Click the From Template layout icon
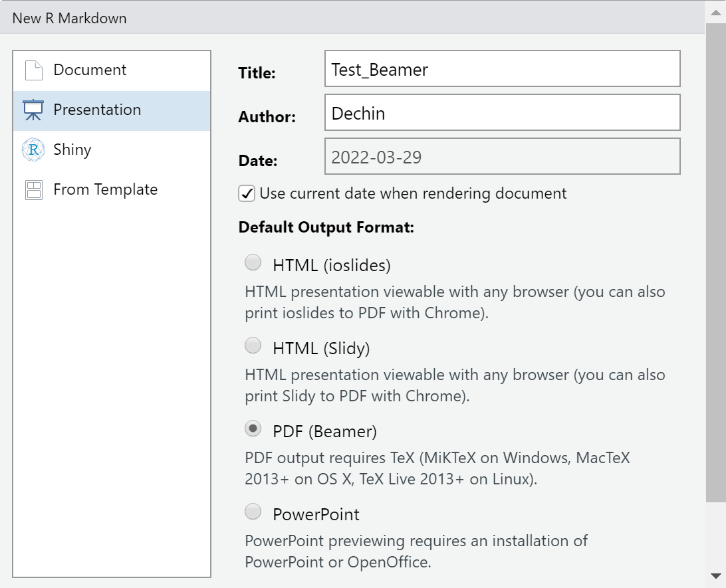726x588 pixels. (33, 190)
